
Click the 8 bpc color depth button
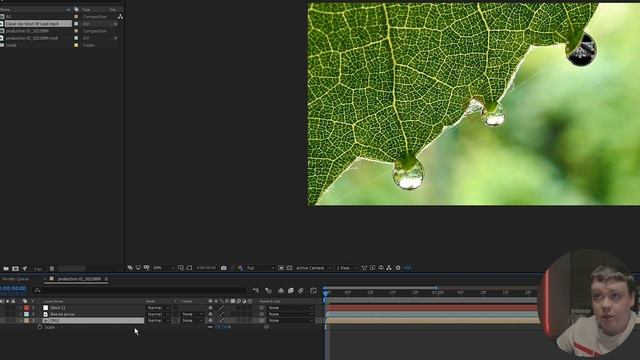38,269
